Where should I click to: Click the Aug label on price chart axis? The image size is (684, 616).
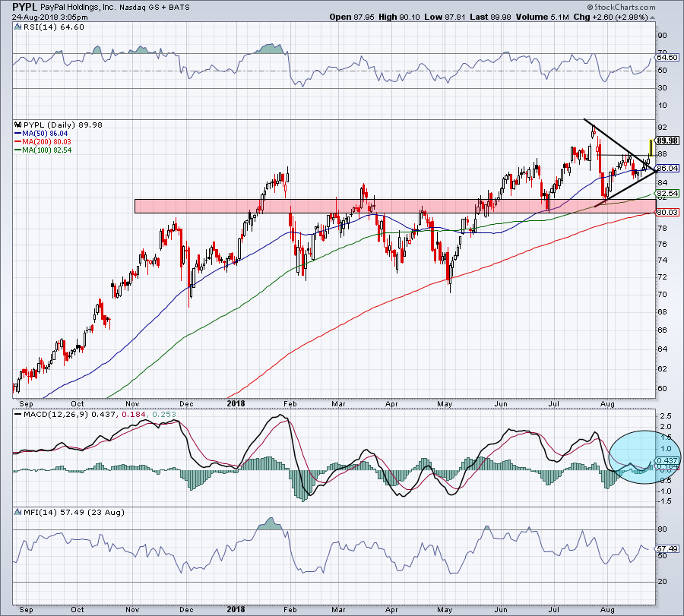coord(607,403)
